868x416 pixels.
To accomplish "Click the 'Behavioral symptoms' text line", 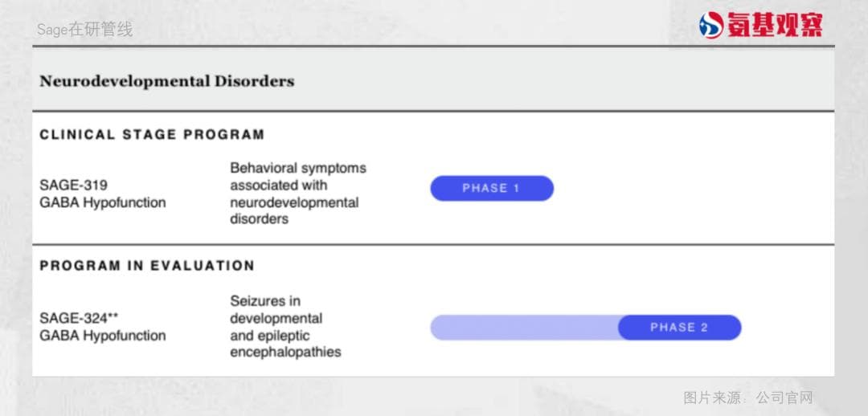I will click(x=297, y=168).
